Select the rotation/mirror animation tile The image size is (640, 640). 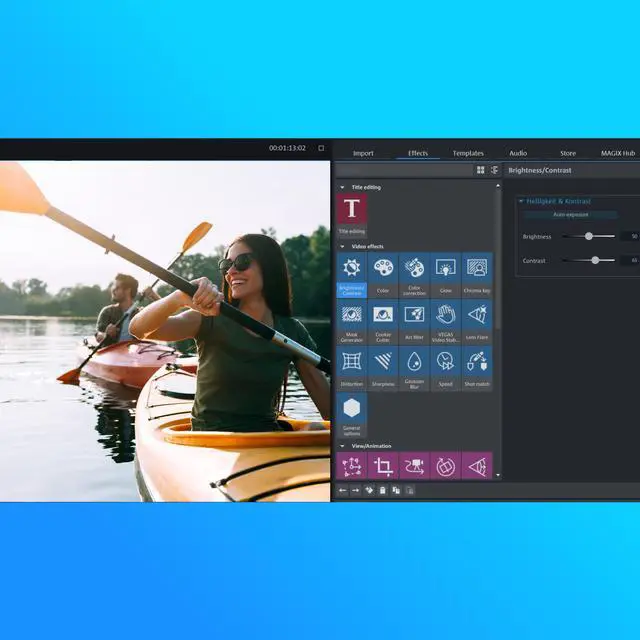click(445, 465)
